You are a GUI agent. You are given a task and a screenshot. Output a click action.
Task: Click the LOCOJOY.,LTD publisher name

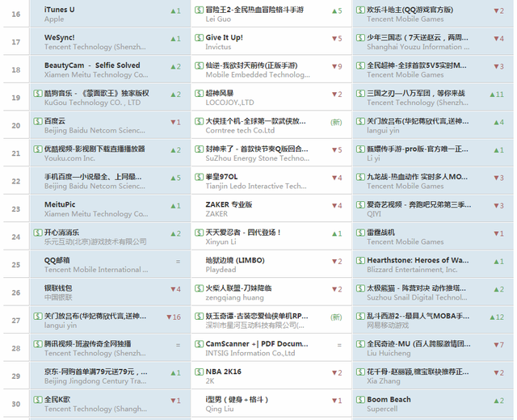click(229, 103)
